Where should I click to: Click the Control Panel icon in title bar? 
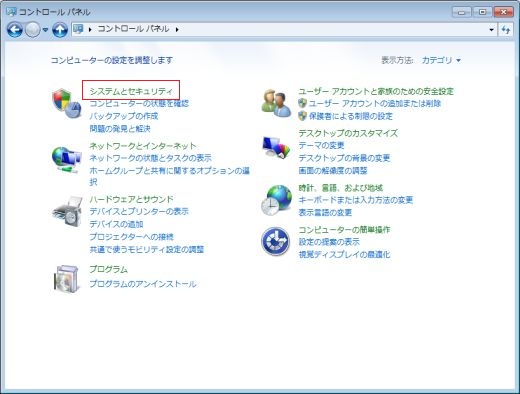[x=11, y=12]
